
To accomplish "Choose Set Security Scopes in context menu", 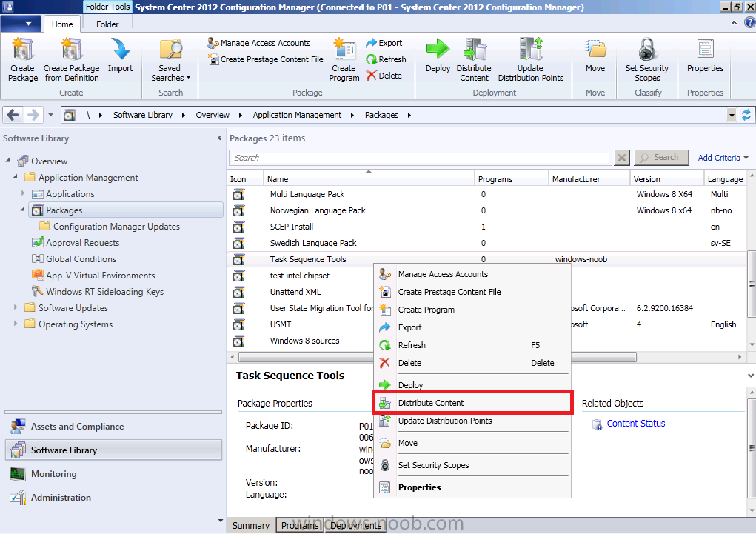I will pos(472,465).
